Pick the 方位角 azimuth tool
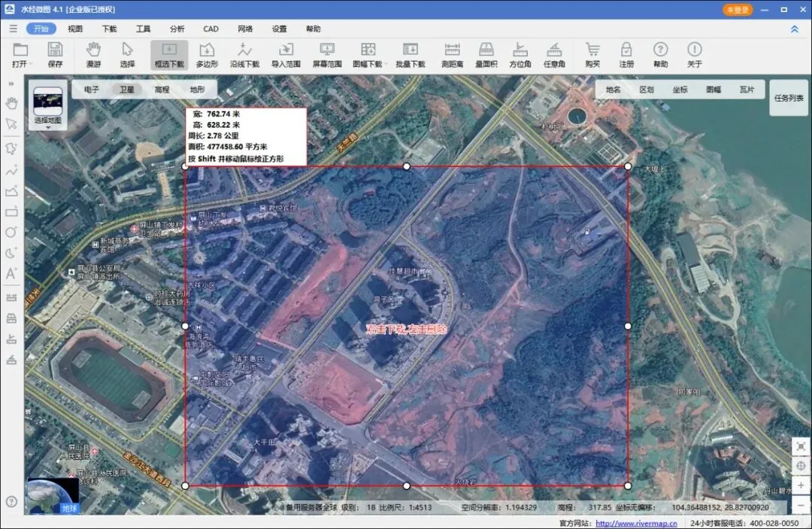812x529 pixels. pyautogui.click(x=520, y=55)
